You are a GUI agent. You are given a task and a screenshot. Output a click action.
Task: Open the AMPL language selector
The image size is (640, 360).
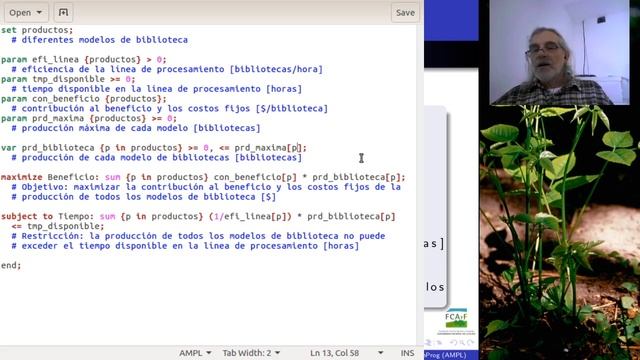pos(195,353)
